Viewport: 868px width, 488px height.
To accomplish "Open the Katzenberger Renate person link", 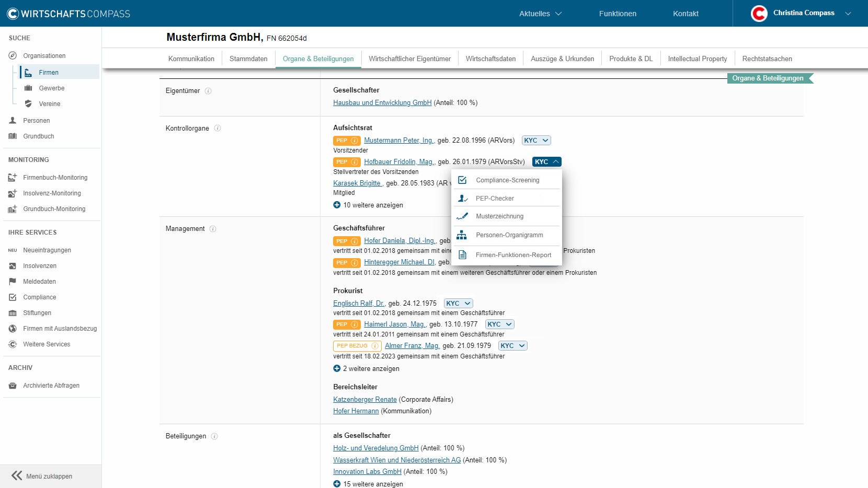I will point(365,400).
